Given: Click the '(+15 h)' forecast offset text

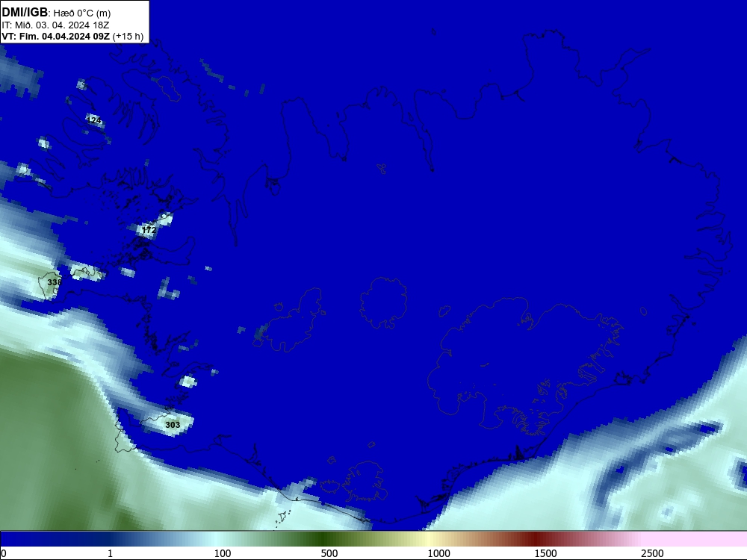Looking at the screenshot, I should 128,37.
